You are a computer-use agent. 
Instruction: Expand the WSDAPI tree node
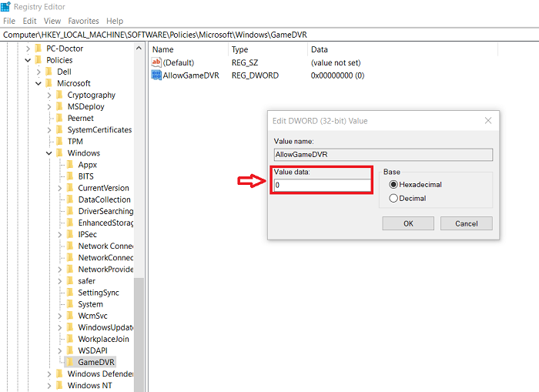[x=59, y=350]
